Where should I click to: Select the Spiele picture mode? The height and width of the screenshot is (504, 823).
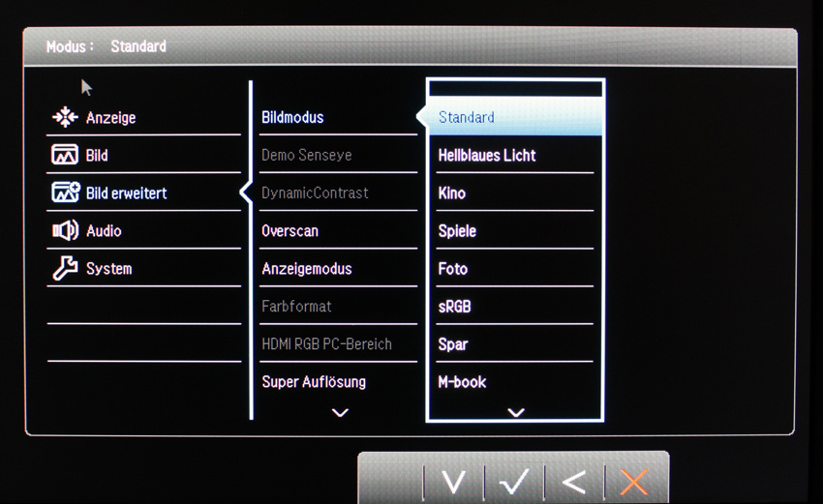click(514, 231)
